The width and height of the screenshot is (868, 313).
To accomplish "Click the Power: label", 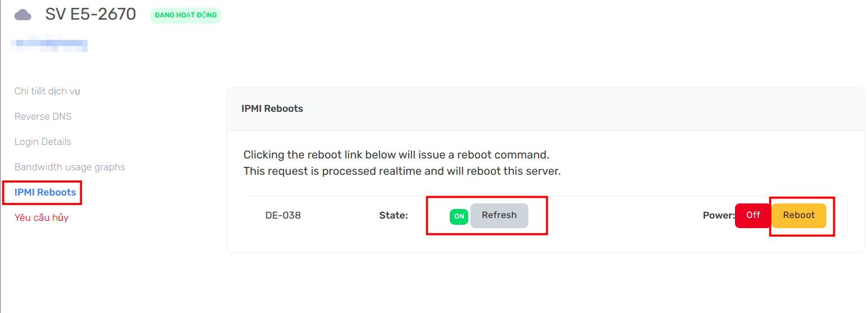I will 718,215.
